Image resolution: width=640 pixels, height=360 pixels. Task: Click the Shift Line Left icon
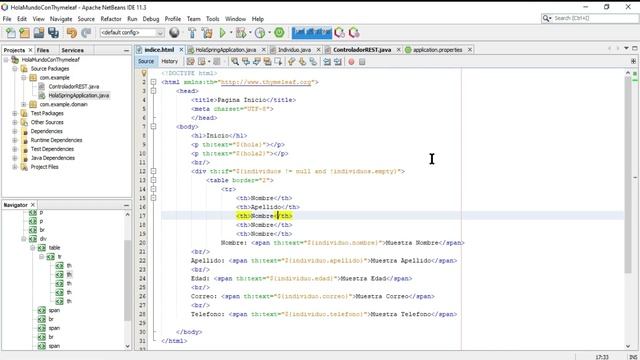click(x=327, y=62)
